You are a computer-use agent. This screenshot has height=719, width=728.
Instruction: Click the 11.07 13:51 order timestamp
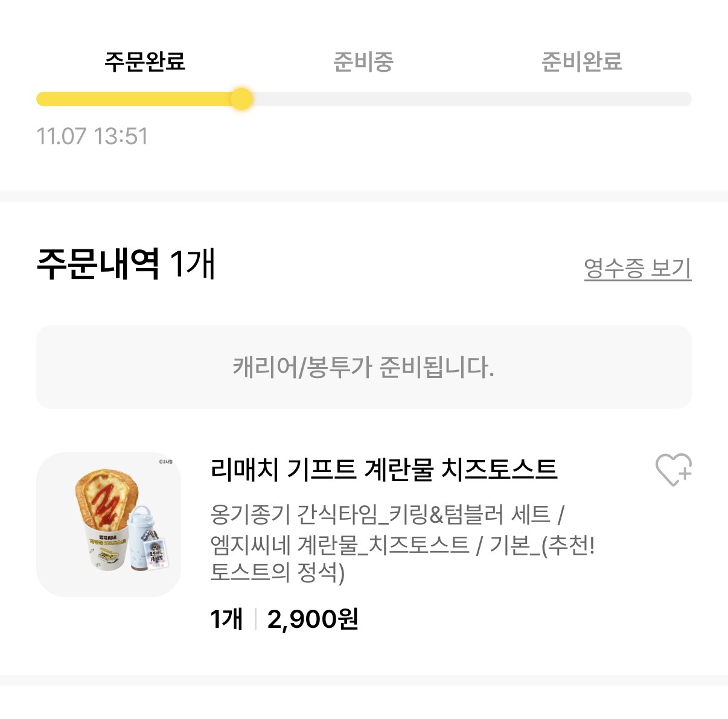pyautogui.click(x=92, y=136)
